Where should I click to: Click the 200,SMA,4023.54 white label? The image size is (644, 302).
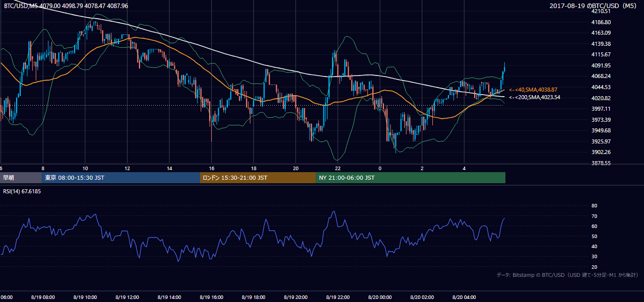point(535,97)
